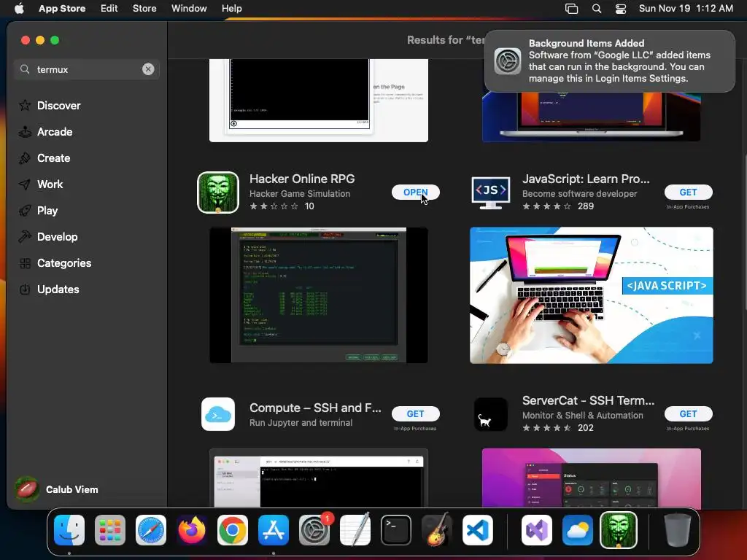Open the Hacker Online RPG app icon
The height and width of the screenshot is (560, 747).
[x=217, y=192]
